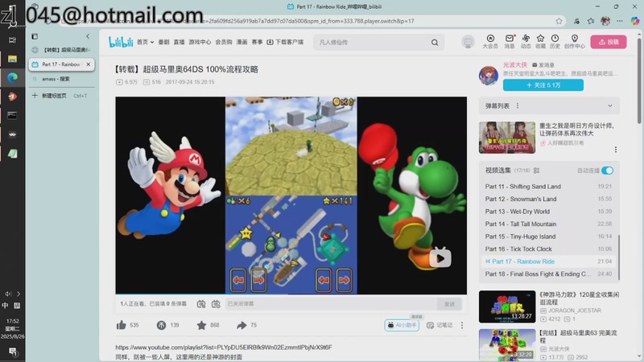Open the browser settings and more menu
Viewport: 644px width, 362px height.
pos(620,21)
